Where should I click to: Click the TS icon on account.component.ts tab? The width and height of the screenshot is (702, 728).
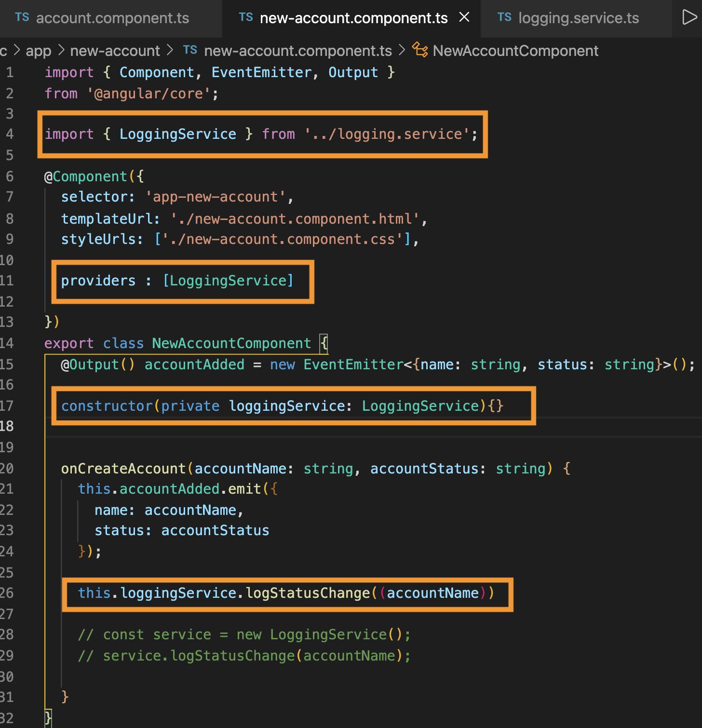(x=22, y=17)
